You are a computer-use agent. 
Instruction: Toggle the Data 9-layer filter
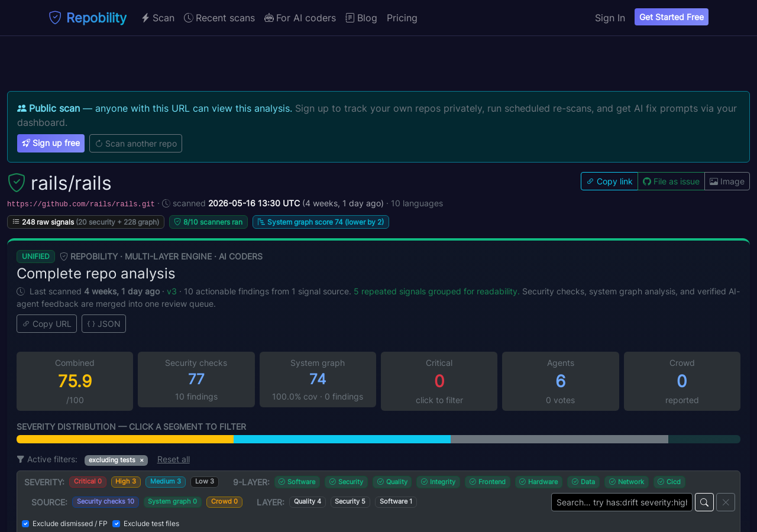[x=583, y=482]
